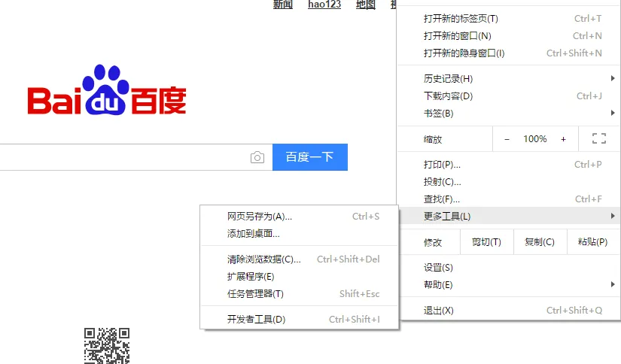Image resolution: width=621 pixels, height=364 pixels.
Task: Select 打开新的窗口(N)
Action: [x=509, y=36]
